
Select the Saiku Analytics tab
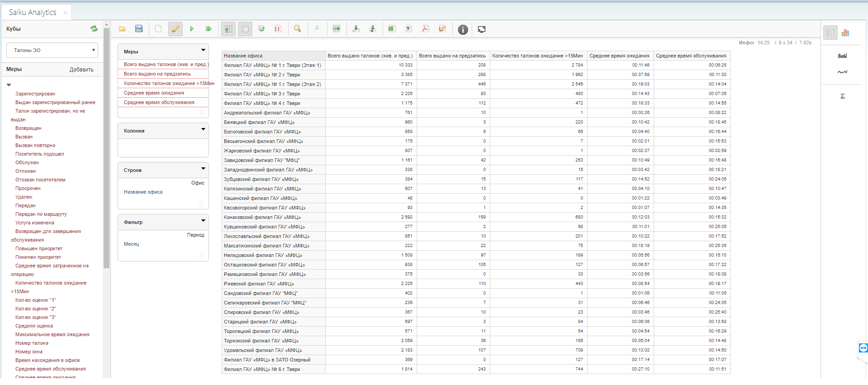click(x=33, y=12)
